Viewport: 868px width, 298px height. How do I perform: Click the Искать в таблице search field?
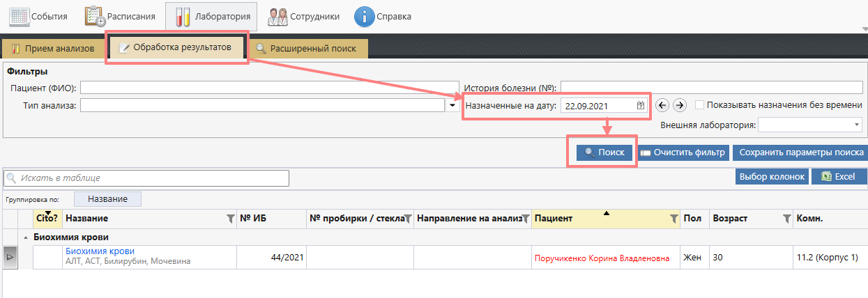click(146, 178)
